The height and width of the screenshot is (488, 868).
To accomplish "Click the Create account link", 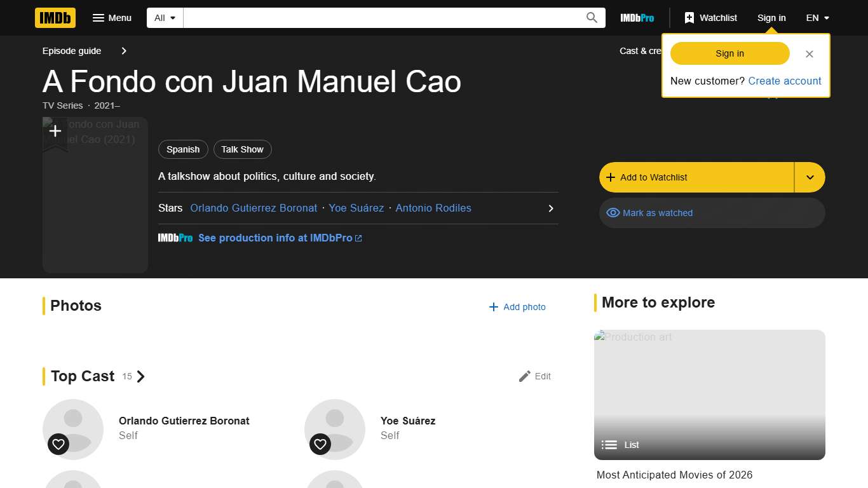I will point(785,81).
